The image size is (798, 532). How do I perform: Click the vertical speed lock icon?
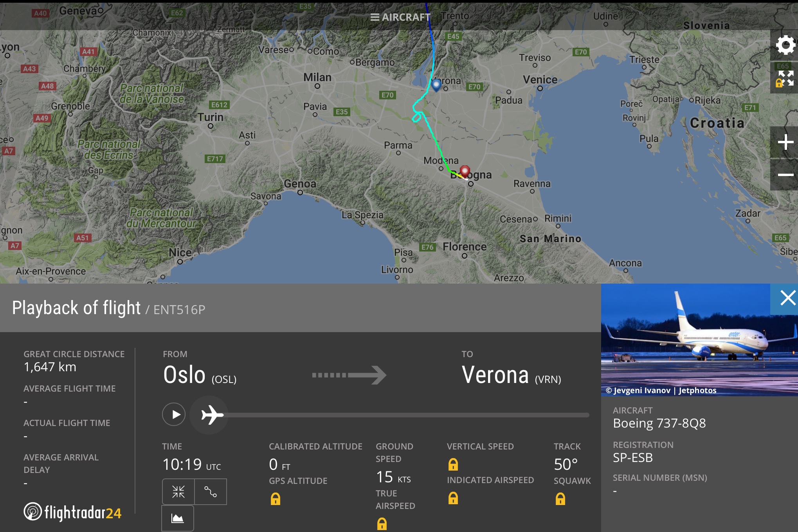[x=453, y=464]
